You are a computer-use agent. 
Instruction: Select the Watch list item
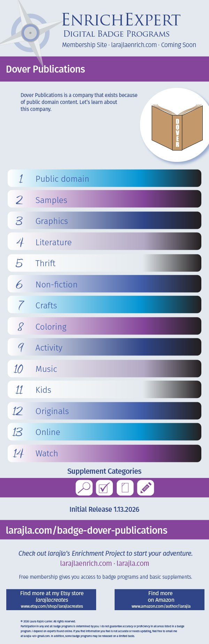click(104, 453)
